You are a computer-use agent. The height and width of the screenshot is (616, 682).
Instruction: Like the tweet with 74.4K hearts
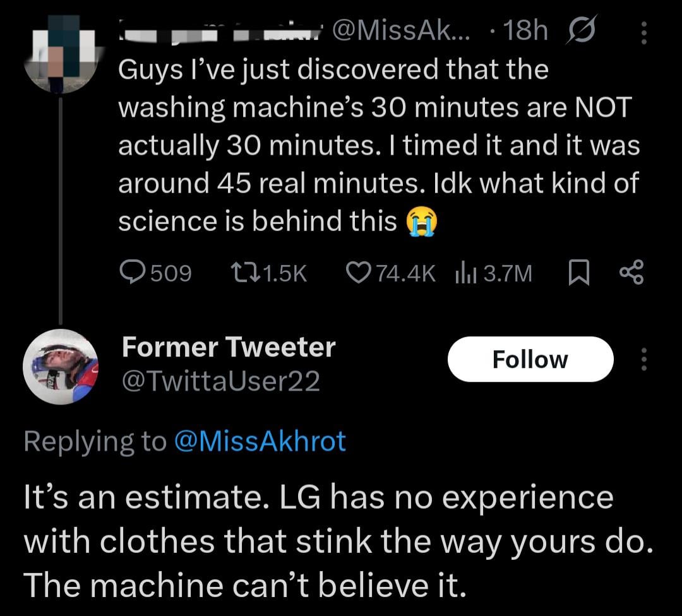point(361,272)
